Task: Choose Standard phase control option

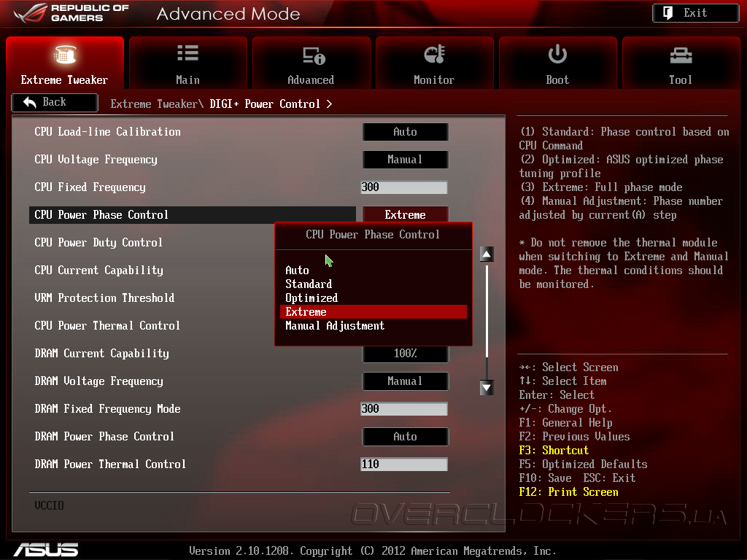Action: [x=309, y=284]
